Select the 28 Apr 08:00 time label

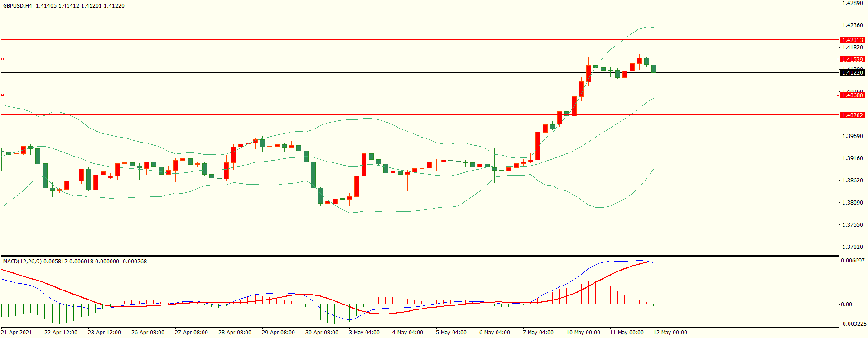[234, 332]
